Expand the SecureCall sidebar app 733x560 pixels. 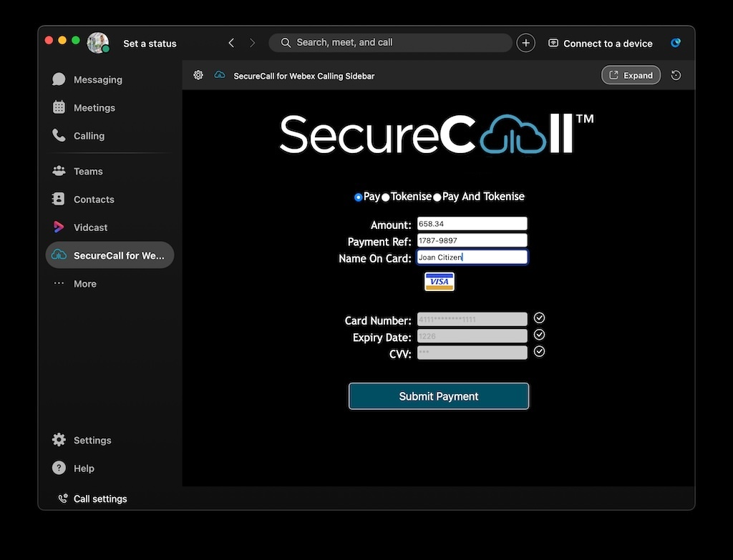[631, 75]
